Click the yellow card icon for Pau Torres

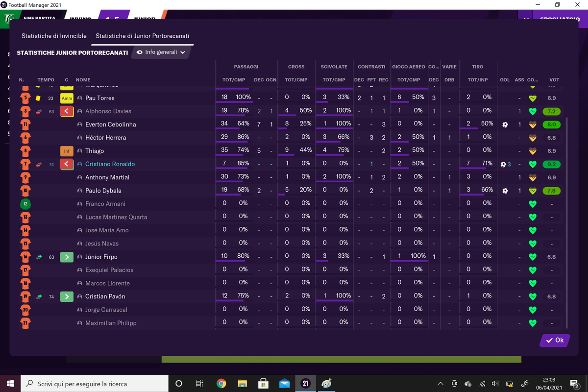coord(38,98)
